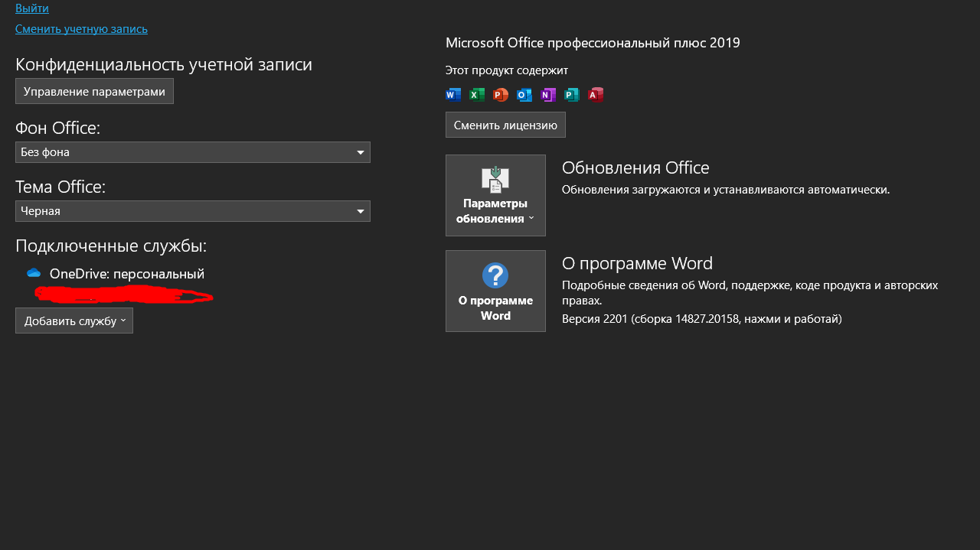Open Update Options (Параметры обновления) dropdown
Image resolution: width=980 pixels, height=550 pixels.
coord(495,195)
